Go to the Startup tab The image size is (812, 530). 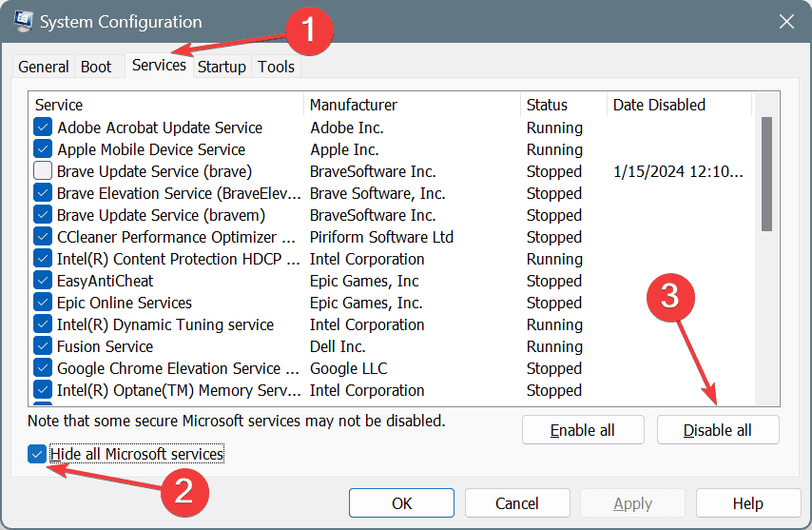tap(222, 67)
